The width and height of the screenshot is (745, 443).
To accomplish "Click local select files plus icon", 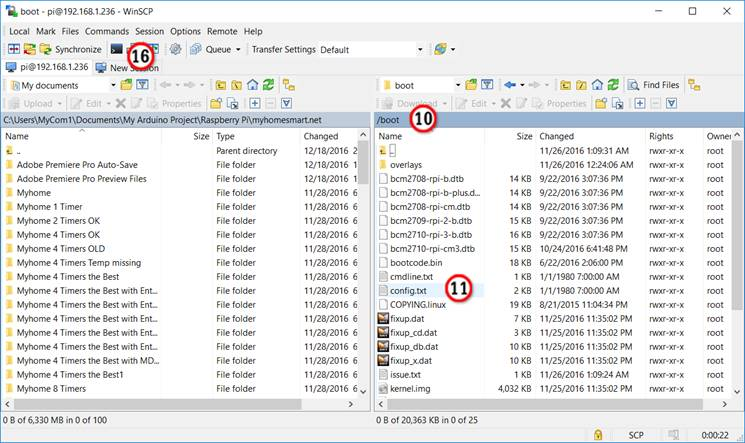I will [x=255, y=103].
